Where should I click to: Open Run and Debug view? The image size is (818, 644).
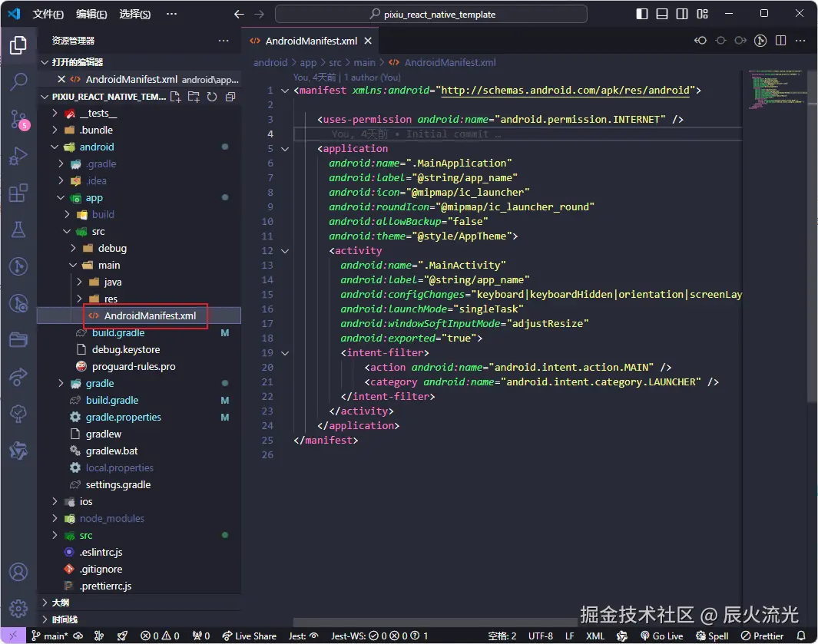18,156
